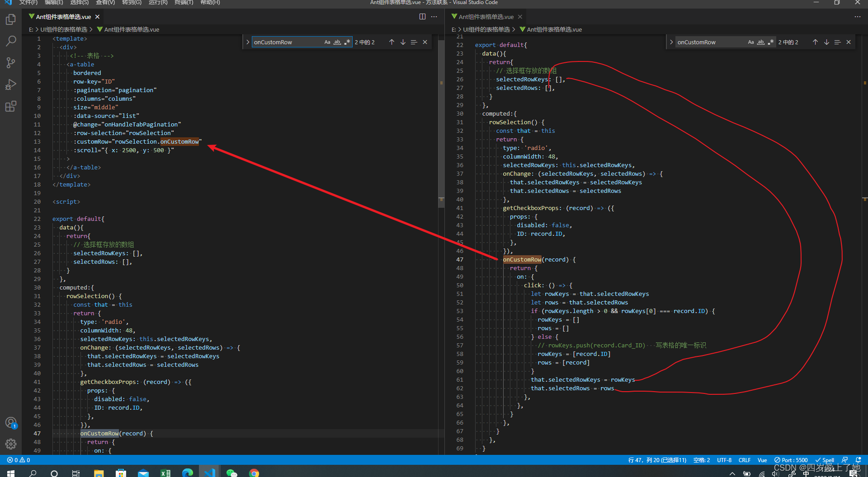This screenshot has height=477, width=868.
Task: Change indentation setting 空格: 2
Action: click(702, 460)
